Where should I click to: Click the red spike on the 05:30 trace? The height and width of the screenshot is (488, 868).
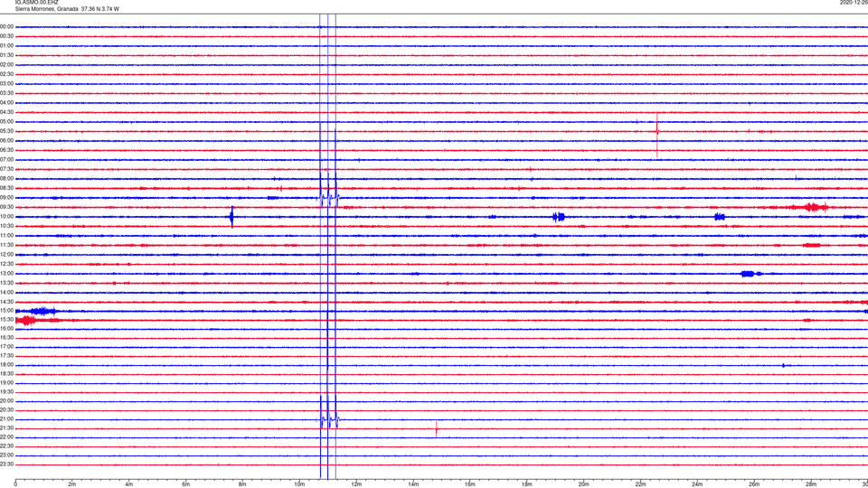657,135
